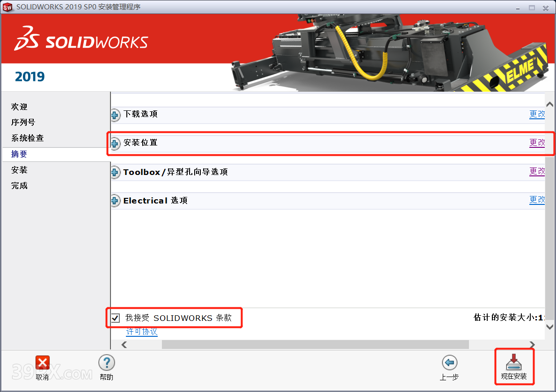Click the horizontal scrollbar thumb
556x392 pixels.
(x=315, y=344)
